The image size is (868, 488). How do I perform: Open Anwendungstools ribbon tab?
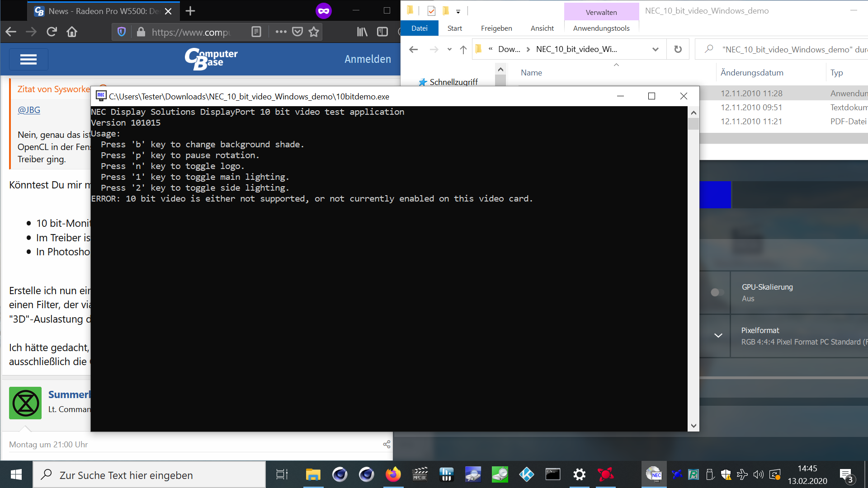601,28
